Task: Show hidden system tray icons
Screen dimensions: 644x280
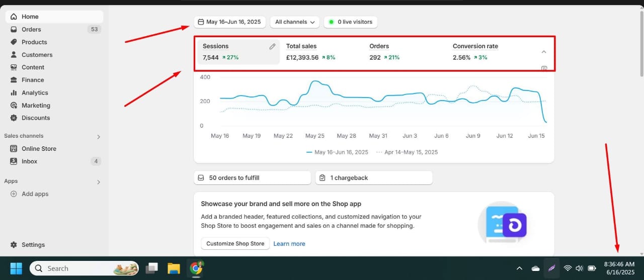Action: tap(519, 268)
